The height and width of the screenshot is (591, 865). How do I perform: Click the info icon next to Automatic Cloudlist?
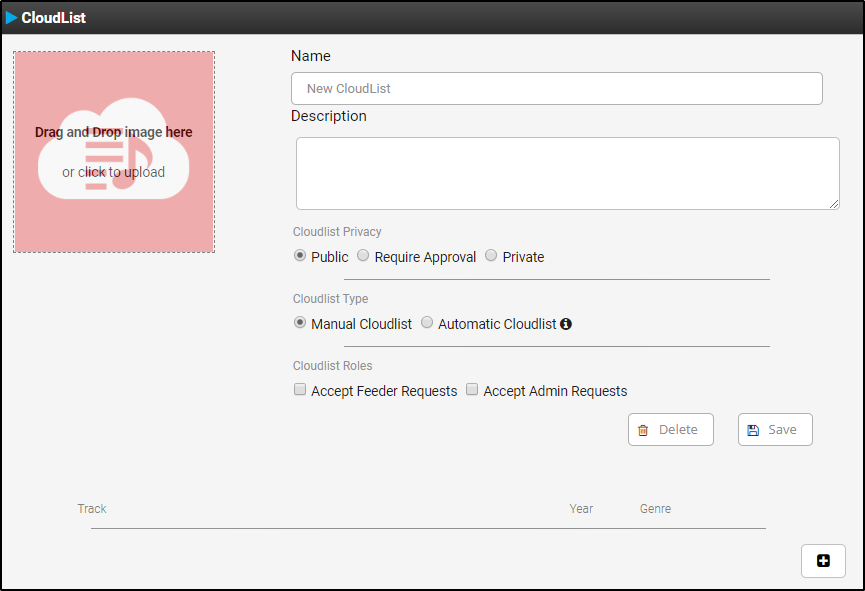[x=566, y=324]
